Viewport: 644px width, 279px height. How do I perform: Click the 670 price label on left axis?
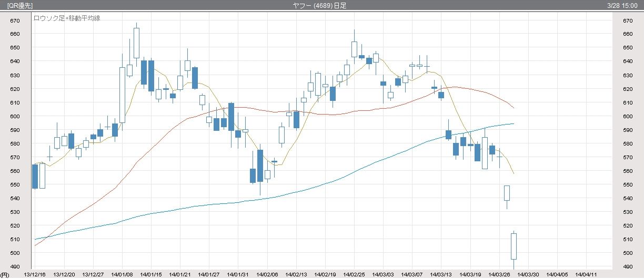(15, 21)
